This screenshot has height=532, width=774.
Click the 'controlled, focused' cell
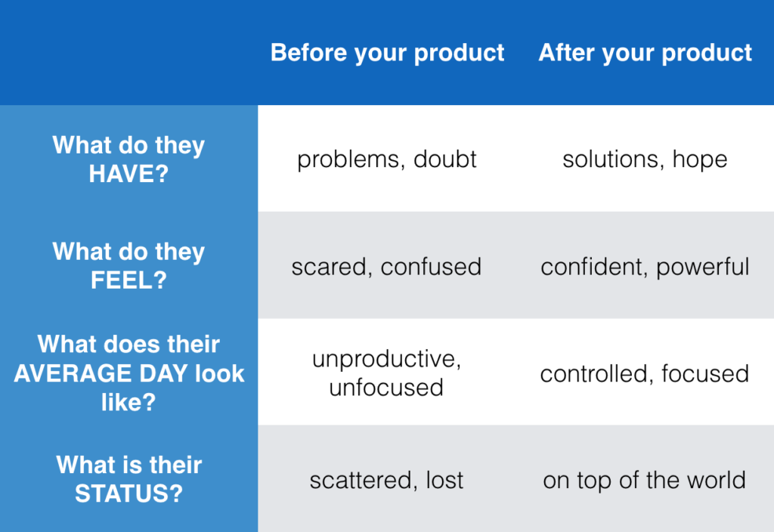tap(646, 373)
